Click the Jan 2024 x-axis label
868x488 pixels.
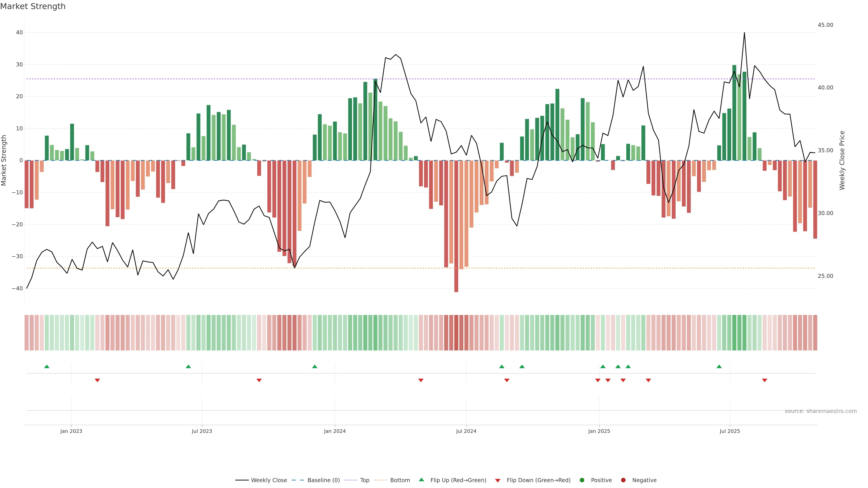coord(335,431)
